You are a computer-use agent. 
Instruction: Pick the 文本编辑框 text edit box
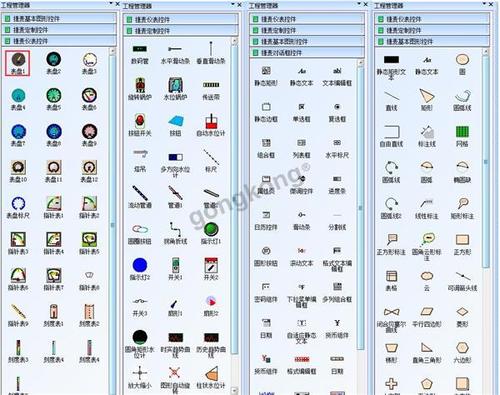337,77
